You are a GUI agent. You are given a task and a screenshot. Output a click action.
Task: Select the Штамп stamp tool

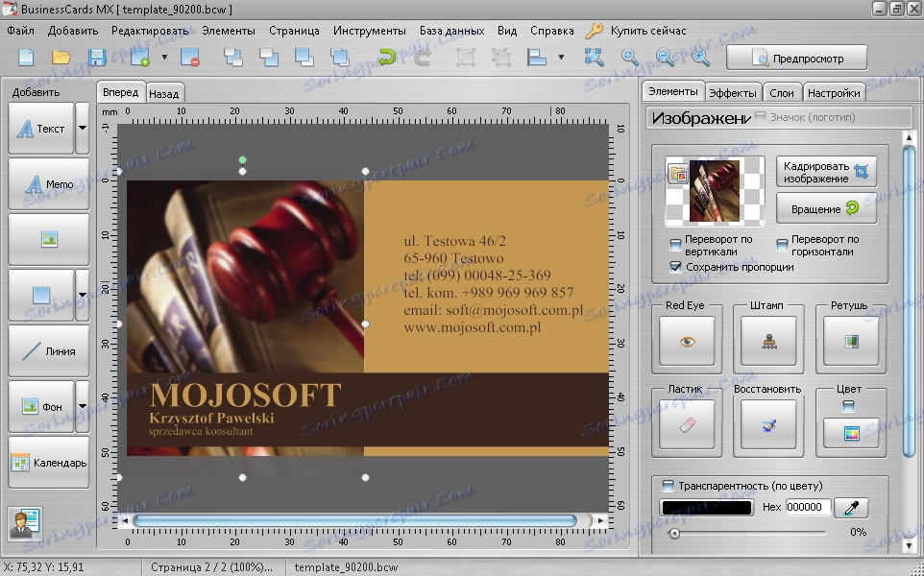767,342
